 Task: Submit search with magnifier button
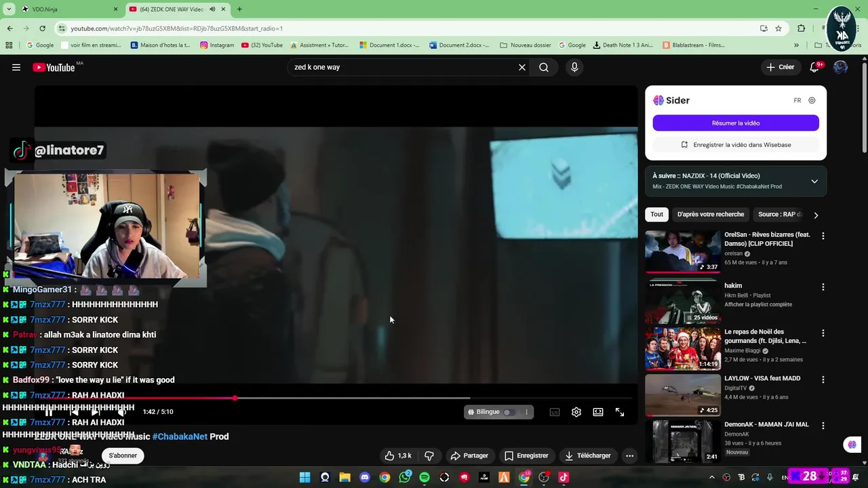pyautogui.click(x=544, y=67)
